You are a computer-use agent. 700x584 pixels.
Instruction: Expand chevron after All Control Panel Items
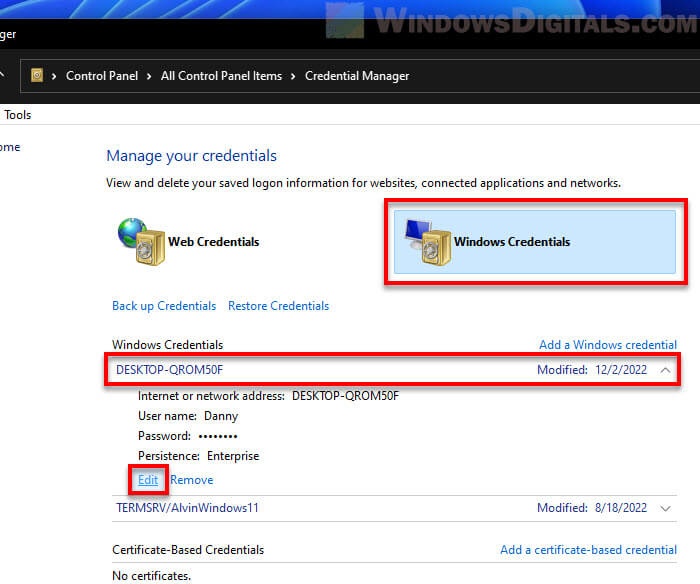tap(293, 76)
